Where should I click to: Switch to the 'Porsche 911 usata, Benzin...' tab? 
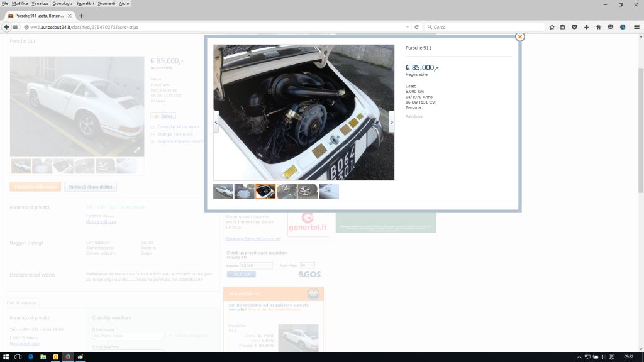pyautogui.click(x=40, y=16)
